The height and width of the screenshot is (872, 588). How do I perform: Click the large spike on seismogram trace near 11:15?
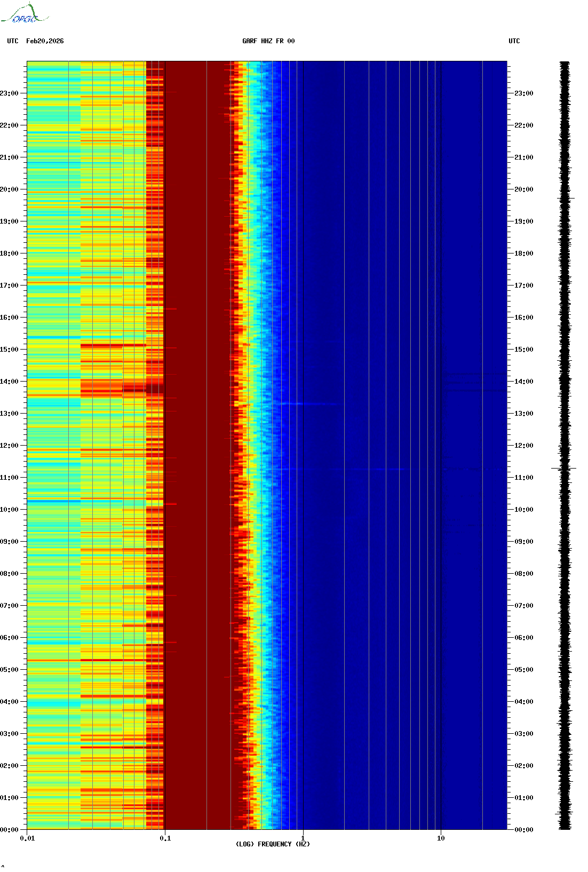pyautogui.click(x=564, y=469)
